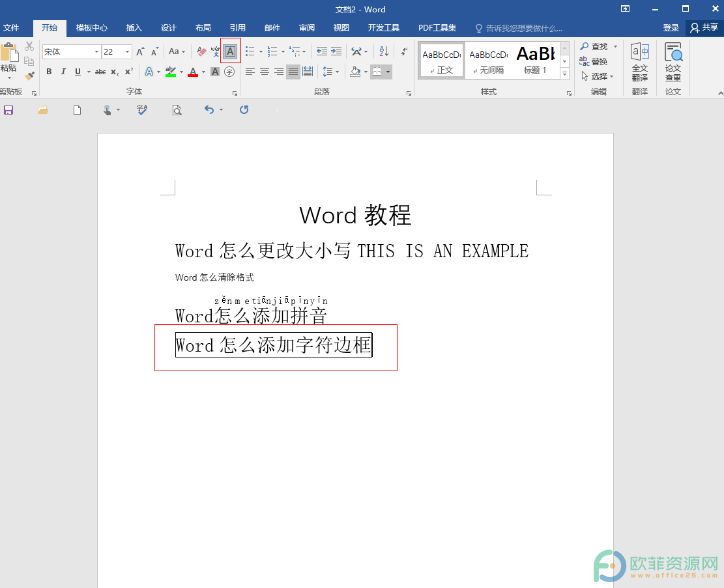Viewport: 724px width, 588px height.
Task: Apply distributed alignment
Action: click(x=308, y=72)
